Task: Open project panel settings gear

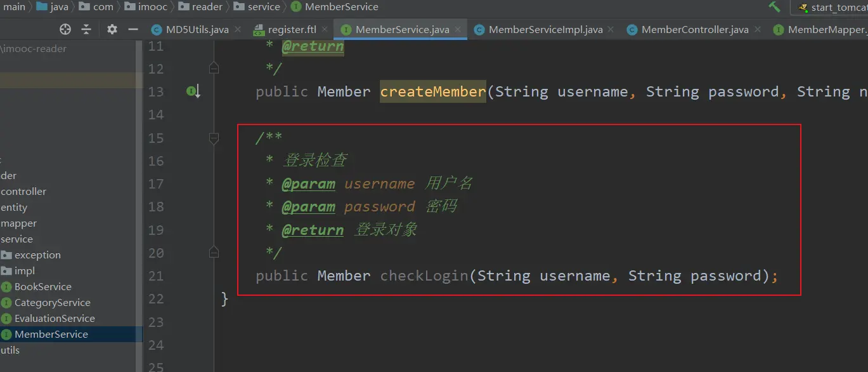Action: [112, 29]
